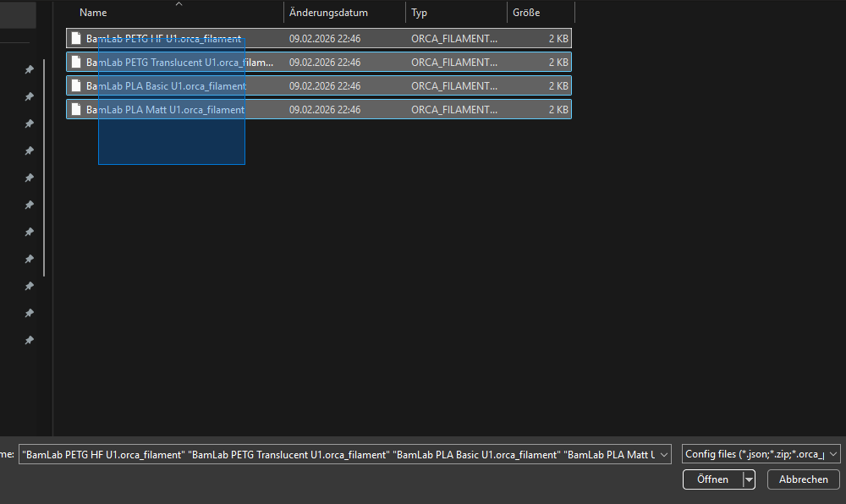
Task: Click the sort arrow above the Name column
Action: point(178,4)
